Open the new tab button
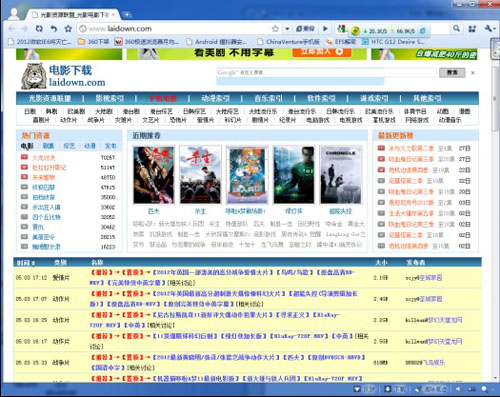 [x=126, y=15]
